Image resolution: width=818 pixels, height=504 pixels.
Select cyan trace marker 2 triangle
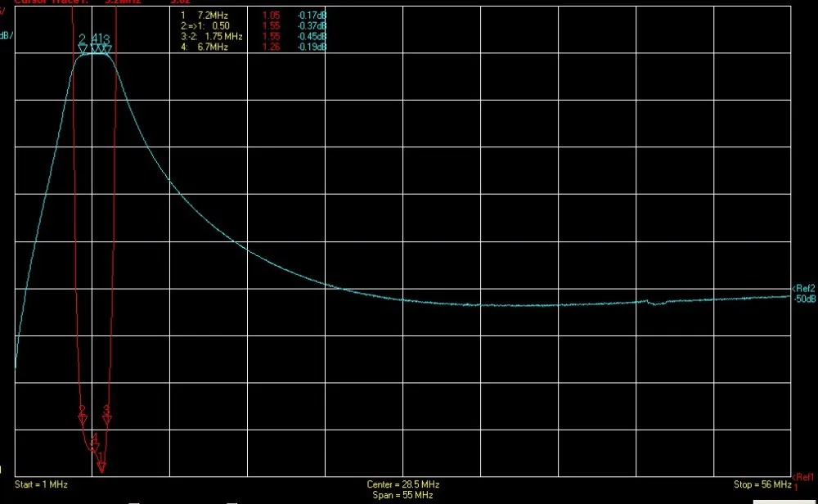tap(83, 49)
